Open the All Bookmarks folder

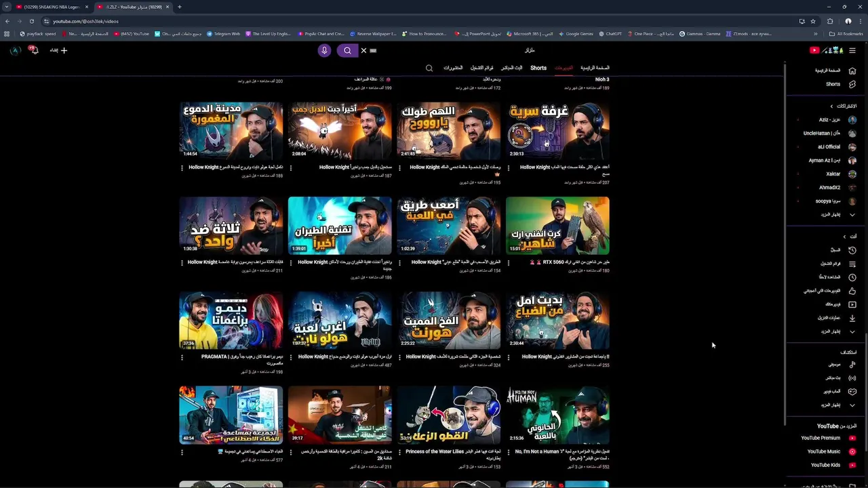[x=846, y=34]
